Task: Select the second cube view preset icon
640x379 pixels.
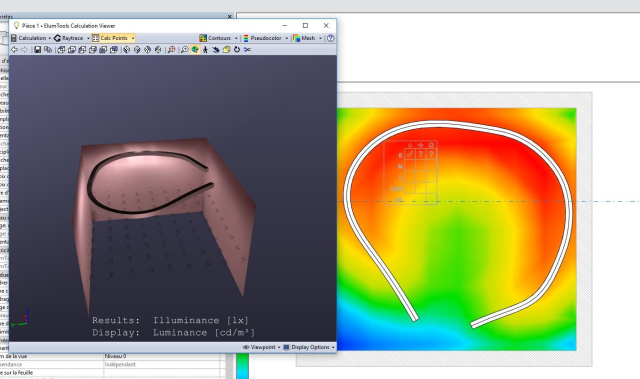Action: (x=71, y=49)
